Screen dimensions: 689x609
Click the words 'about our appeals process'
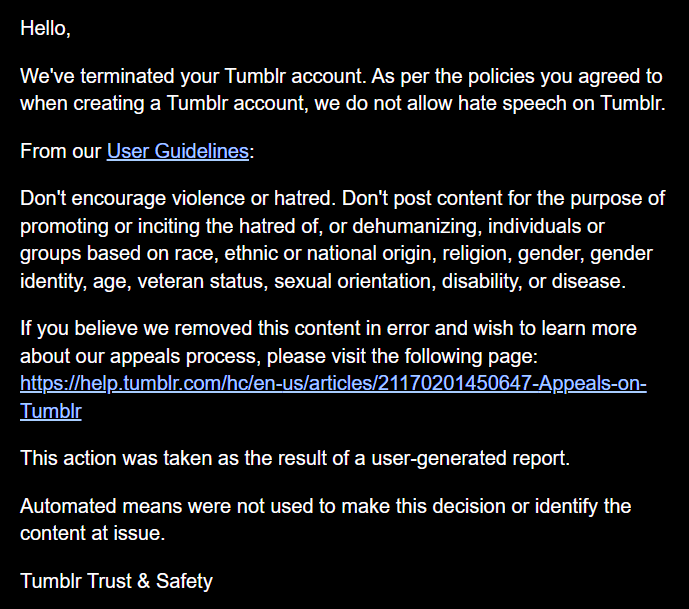[140, 356]
